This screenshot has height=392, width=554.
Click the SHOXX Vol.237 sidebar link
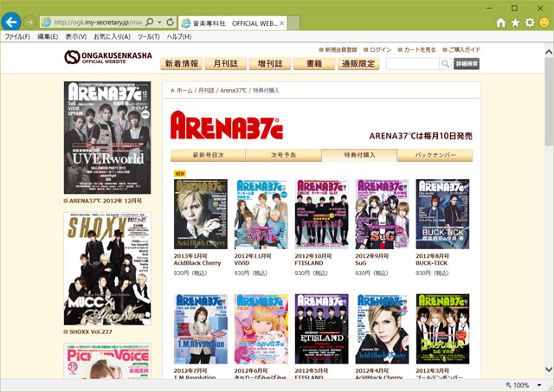90,331
